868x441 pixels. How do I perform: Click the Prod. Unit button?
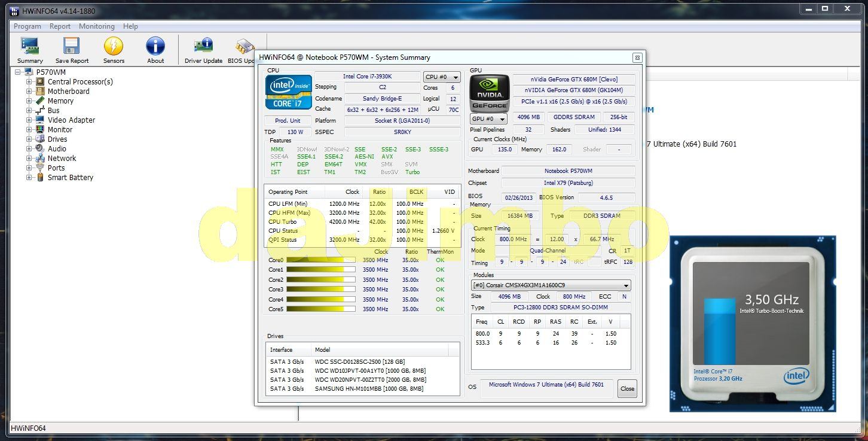288,120
